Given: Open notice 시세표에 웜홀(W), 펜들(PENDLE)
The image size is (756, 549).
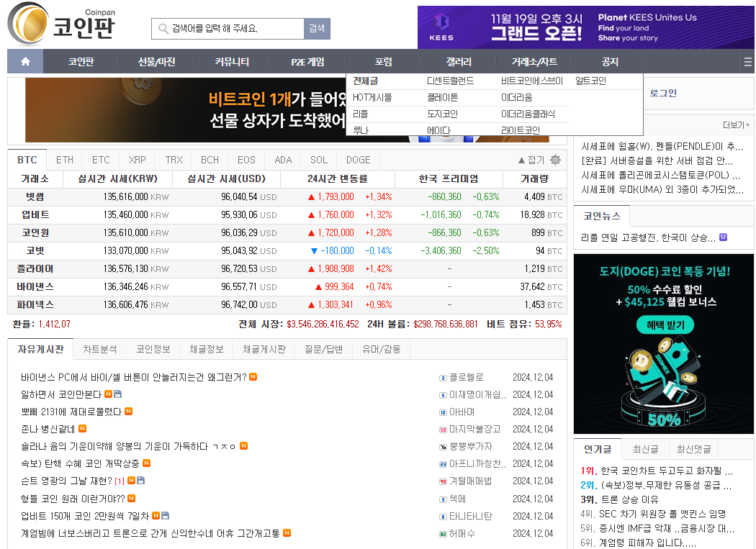Looking at the screenshot, I should click(x=662, y=146).
